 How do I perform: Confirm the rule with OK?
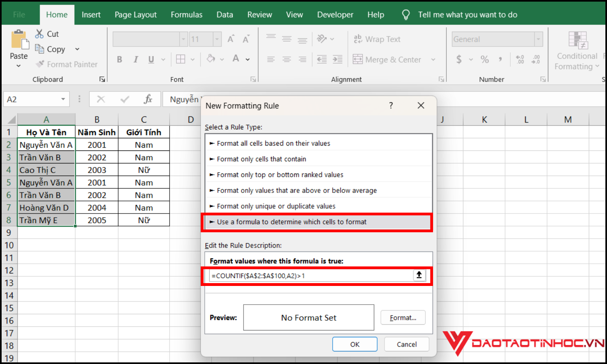point(354,344)
